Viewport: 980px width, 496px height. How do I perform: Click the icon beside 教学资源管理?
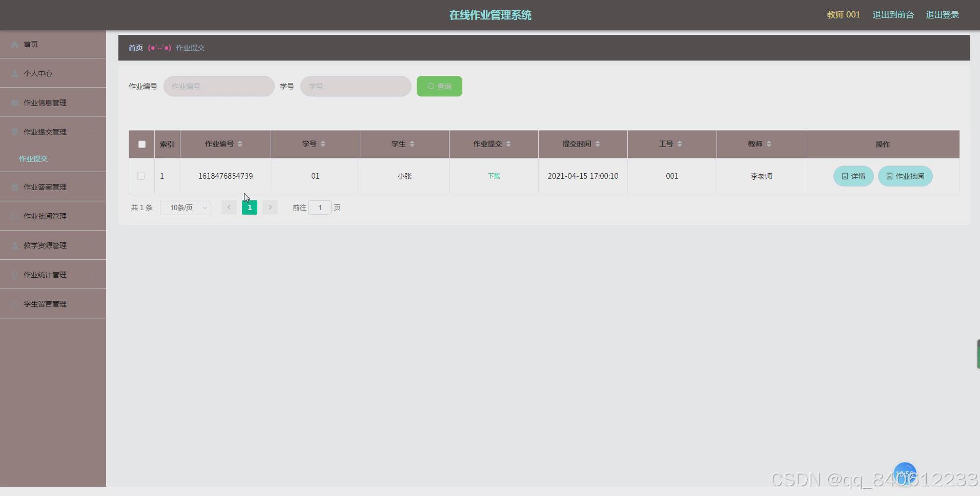coord(15,245)
